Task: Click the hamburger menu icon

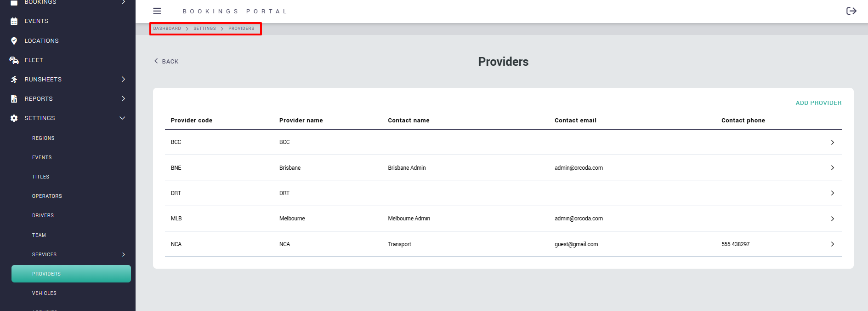Action: pyautogui.click(x=157, y=11)
